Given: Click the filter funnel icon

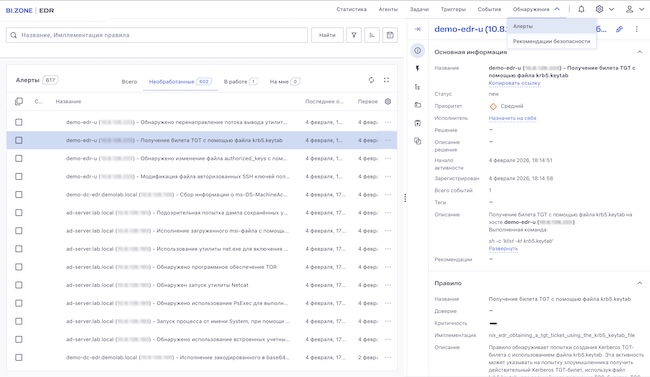Looking at the screenshot, I should point(354,35).
